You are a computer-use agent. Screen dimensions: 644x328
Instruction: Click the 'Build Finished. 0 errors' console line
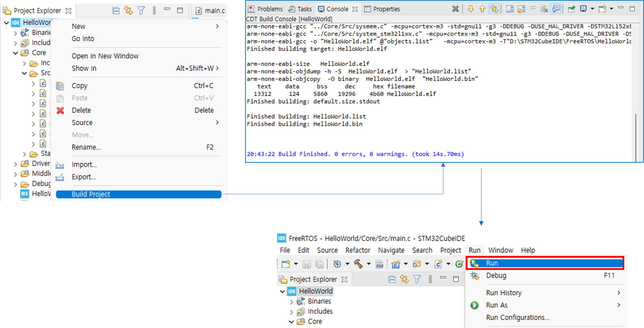(x=355, y=154)
